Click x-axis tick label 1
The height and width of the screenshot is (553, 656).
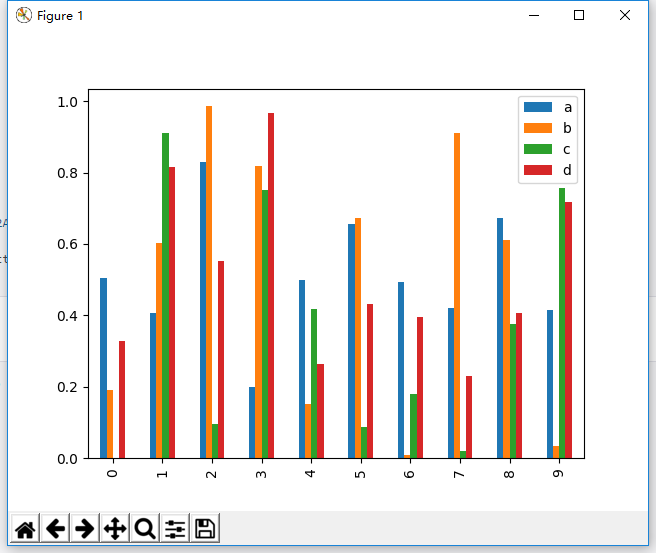[162, 474]
